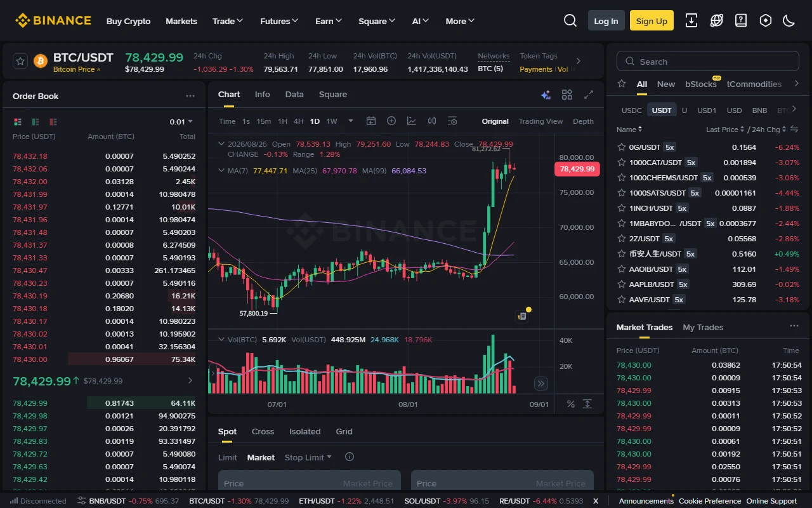
Task: Switch to the Cross margin tab
Action: [263, 431]
